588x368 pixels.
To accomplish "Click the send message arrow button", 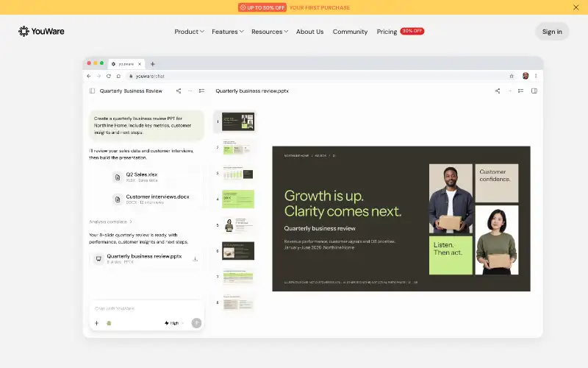I will point(196,323).
